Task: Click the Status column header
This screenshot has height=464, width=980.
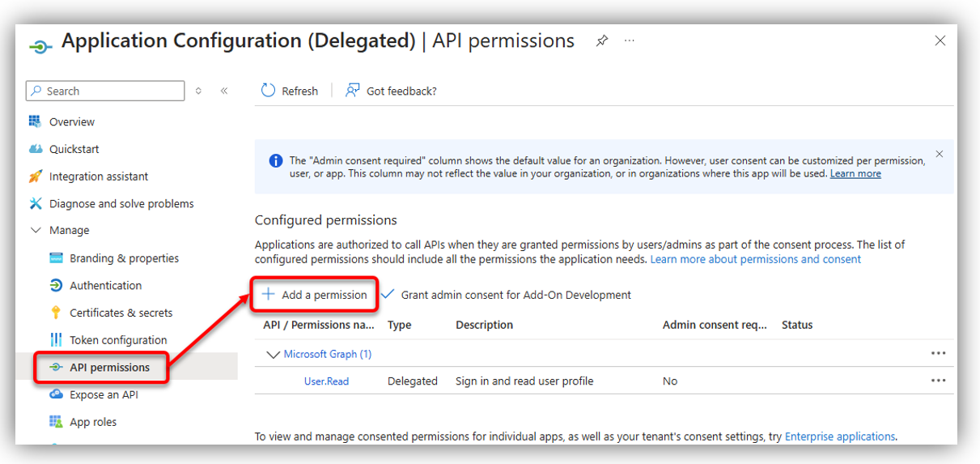Action: (x=797, y=325)
